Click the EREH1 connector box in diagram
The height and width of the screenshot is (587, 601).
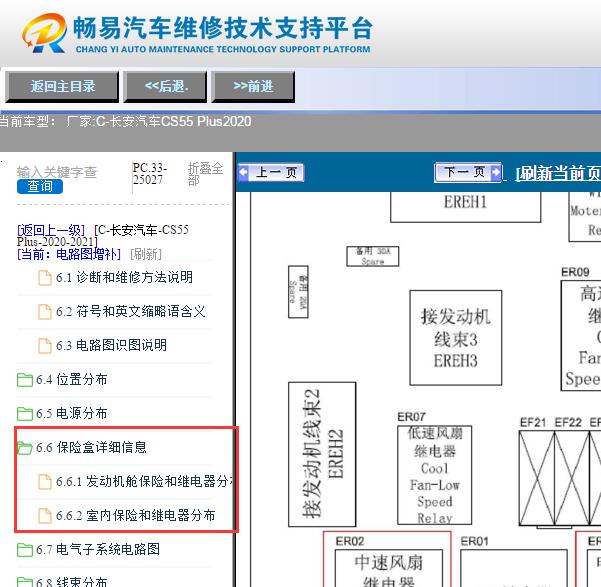coord(465,207)
